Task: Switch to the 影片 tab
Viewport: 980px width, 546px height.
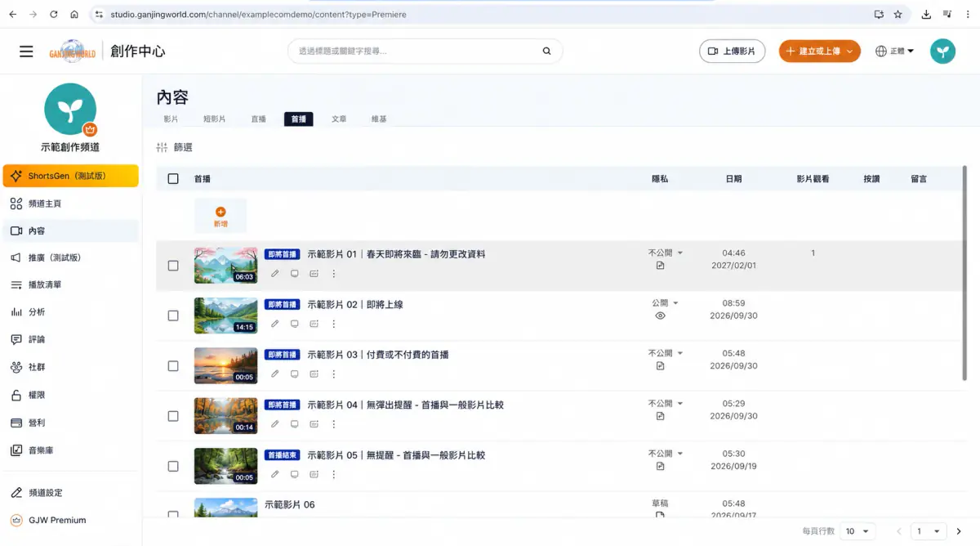Action: [171, 119]
